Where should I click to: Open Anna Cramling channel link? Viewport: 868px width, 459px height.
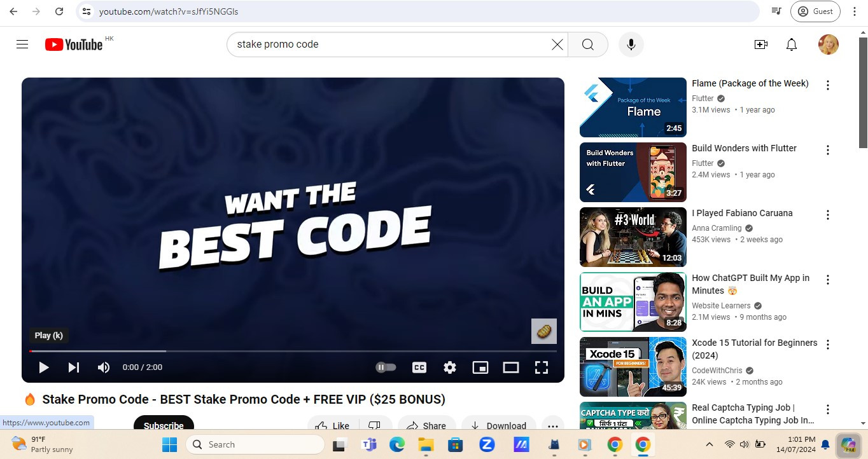(x=717, y=228)
